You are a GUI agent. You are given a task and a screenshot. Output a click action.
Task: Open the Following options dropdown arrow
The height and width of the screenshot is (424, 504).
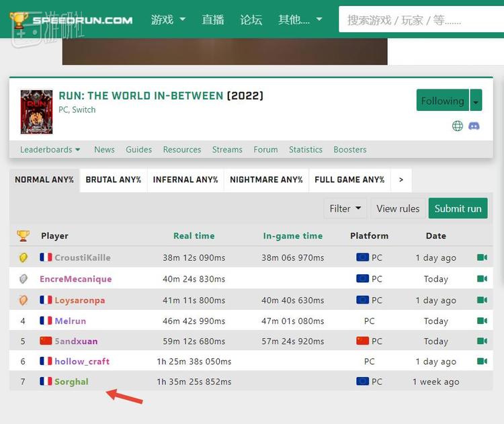click(x=476, y=100)
